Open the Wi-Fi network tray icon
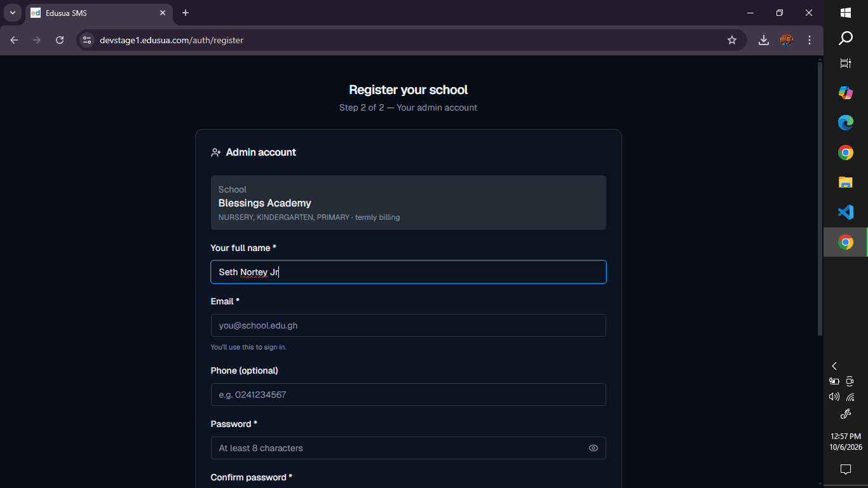Viewport: 868px width, 488px height. click(850, 397)
